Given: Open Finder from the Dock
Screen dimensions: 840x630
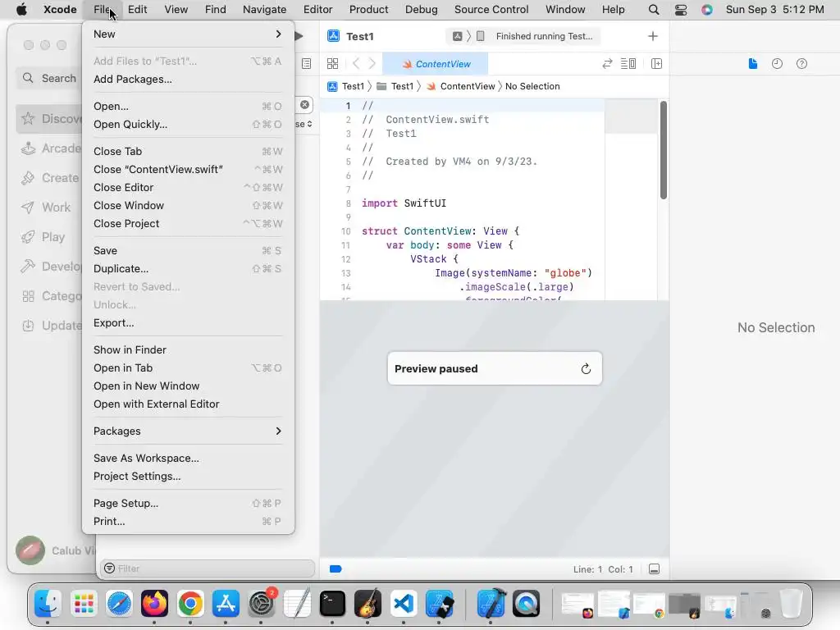Looking at the screenshot, I should (48, 603).
